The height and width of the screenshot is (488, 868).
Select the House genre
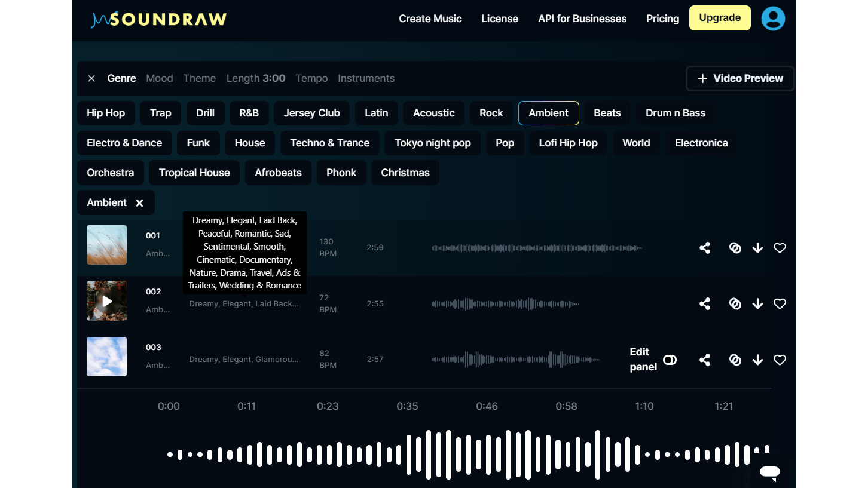tap(250, 143)
